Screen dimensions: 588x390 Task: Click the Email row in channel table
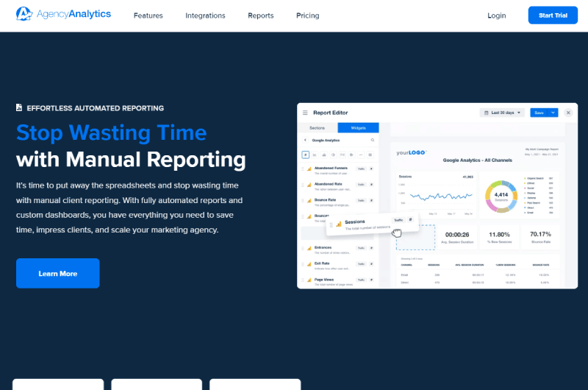pos(477,274)
